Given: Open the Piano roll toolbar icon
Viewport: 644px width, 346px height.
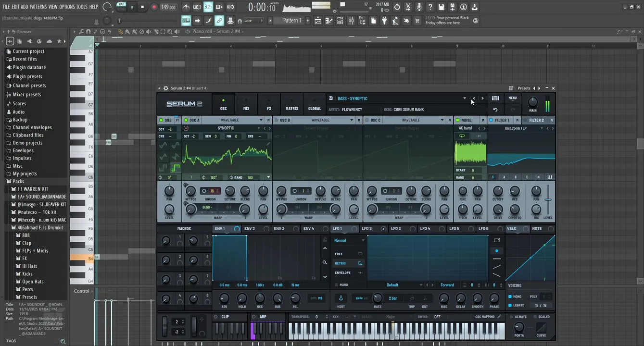Looking at the screenshot, I should pos(329,20).
